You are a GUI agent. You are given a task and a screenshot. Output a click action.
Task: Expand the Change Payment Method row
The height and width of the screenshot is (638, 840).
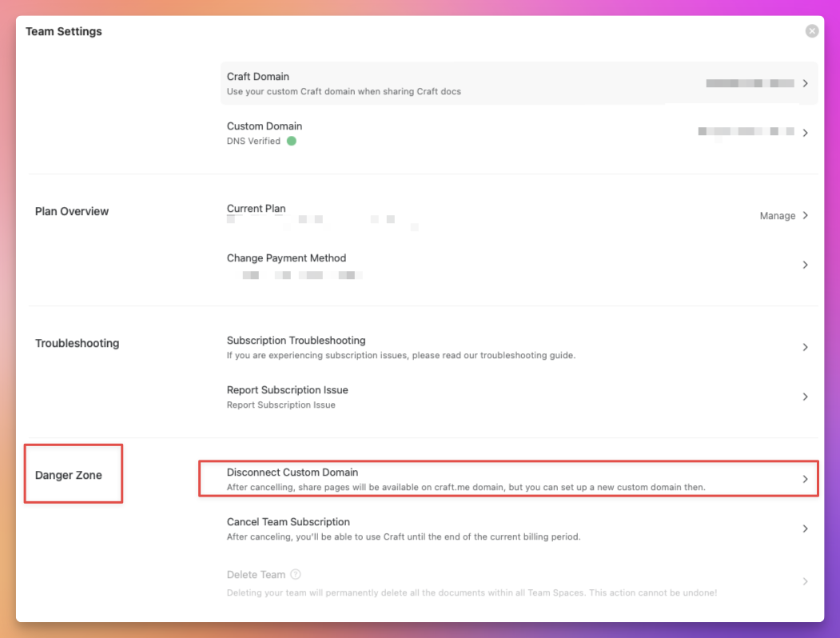point(805,265)
